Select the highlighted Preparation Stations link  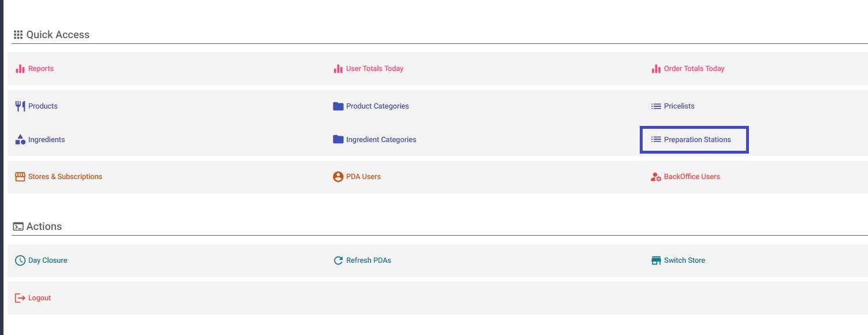(x=694, y=140)
